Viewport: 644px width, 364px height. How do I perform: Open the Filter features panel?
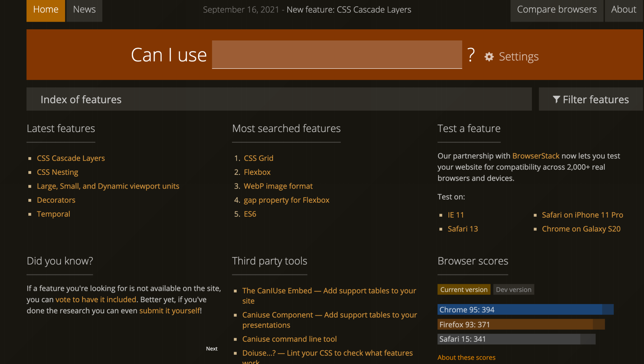[x=591, y=99]
